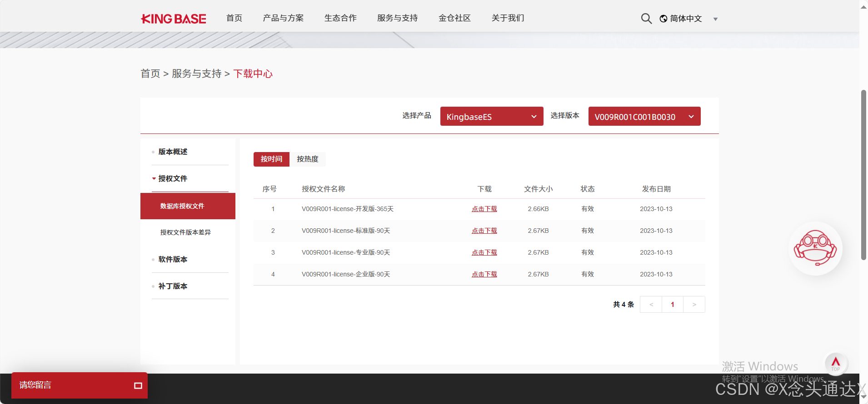Screen dimensions: 868x404
Task: Open the 生态合作 menu
Action: pos(340,18)
